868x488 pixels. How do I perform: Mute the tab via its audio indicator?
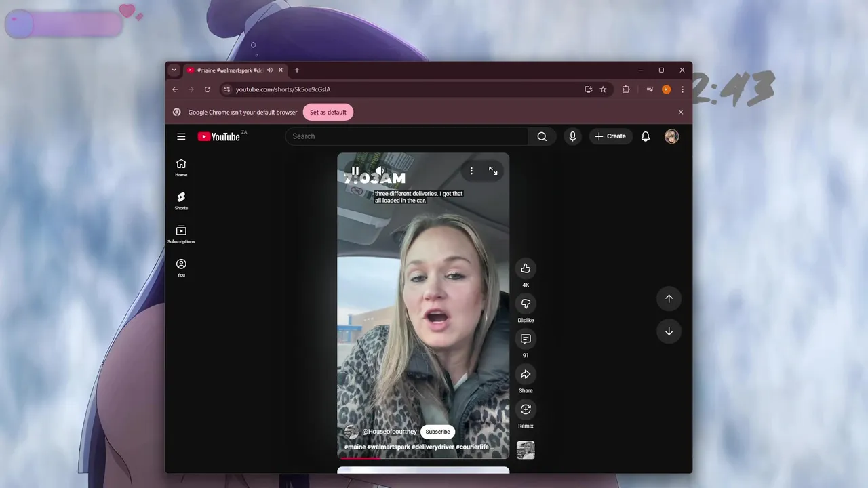point(270,70)
